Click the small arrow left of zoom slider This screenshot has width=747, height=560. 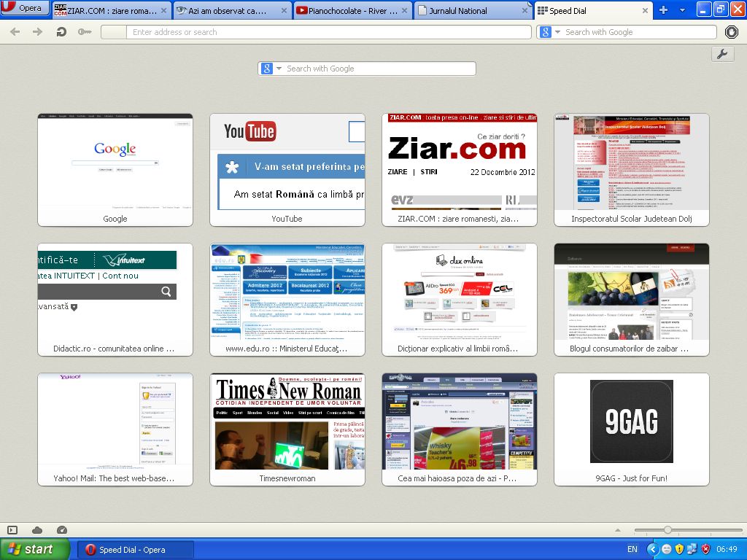[618, 530]
